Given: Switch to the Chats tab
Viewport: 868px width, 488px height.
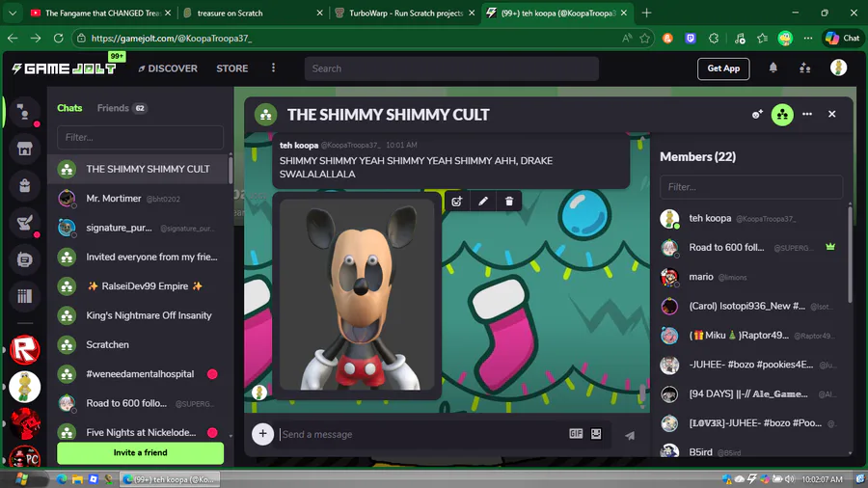Looking at the screenshot, I should (69, 108).
